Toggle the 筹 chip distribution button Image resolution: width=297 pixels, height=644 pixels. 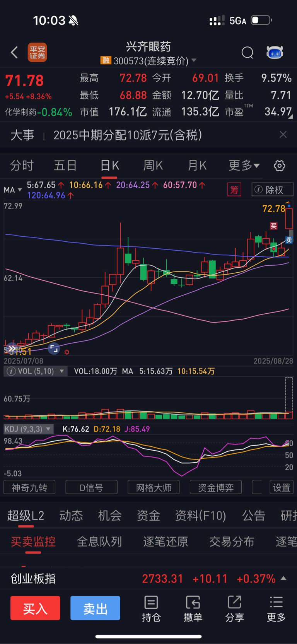click(234, 190)
